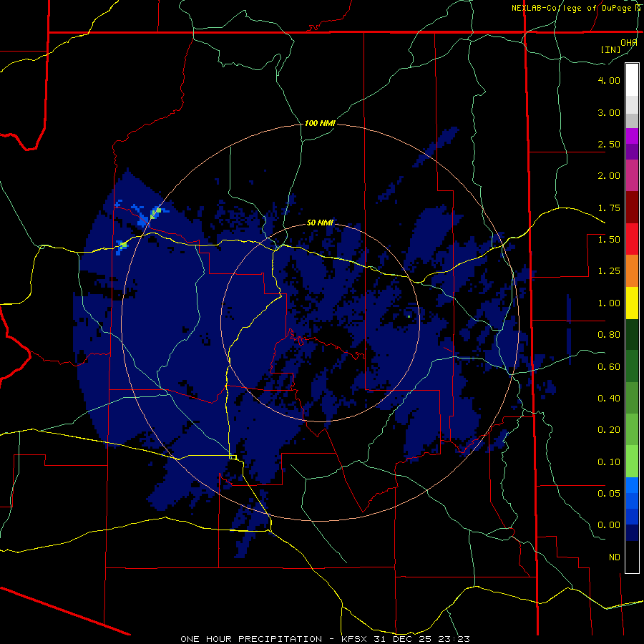
Task: Click the bright red 1.50 legend swatch
Action: pos(632,239)
